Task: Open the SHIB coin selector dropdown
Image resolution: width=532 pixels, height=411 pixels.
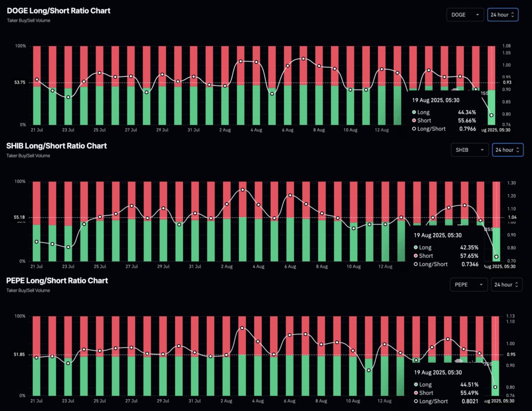Action: coord(470,150)
